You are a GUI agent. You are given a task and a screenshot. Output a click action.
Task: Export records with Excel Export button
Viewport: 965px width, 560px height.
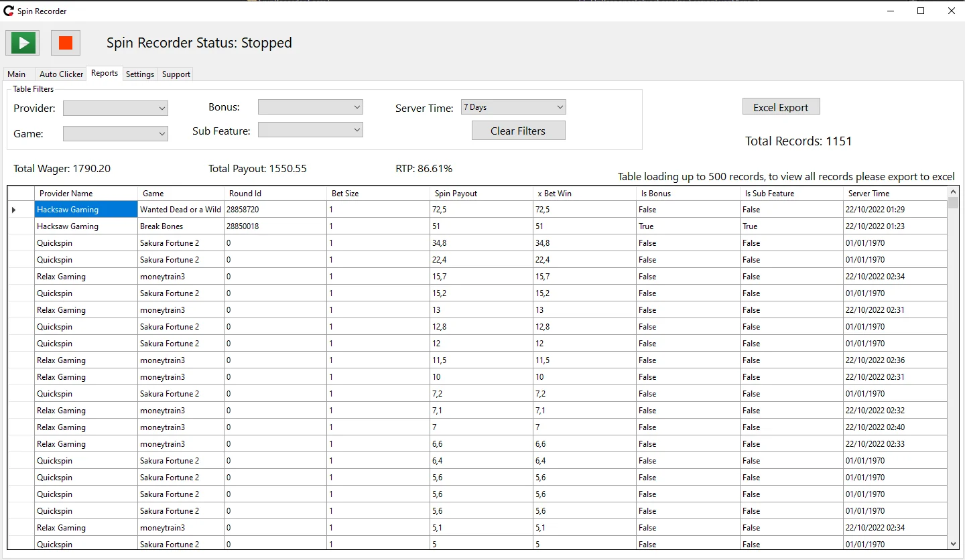click(781, 107)
